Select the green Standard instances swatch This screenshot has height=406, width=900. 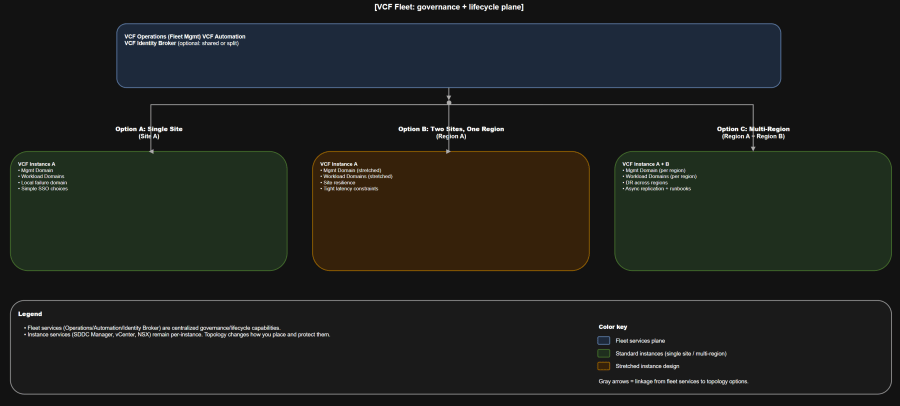tap(603, 353)
